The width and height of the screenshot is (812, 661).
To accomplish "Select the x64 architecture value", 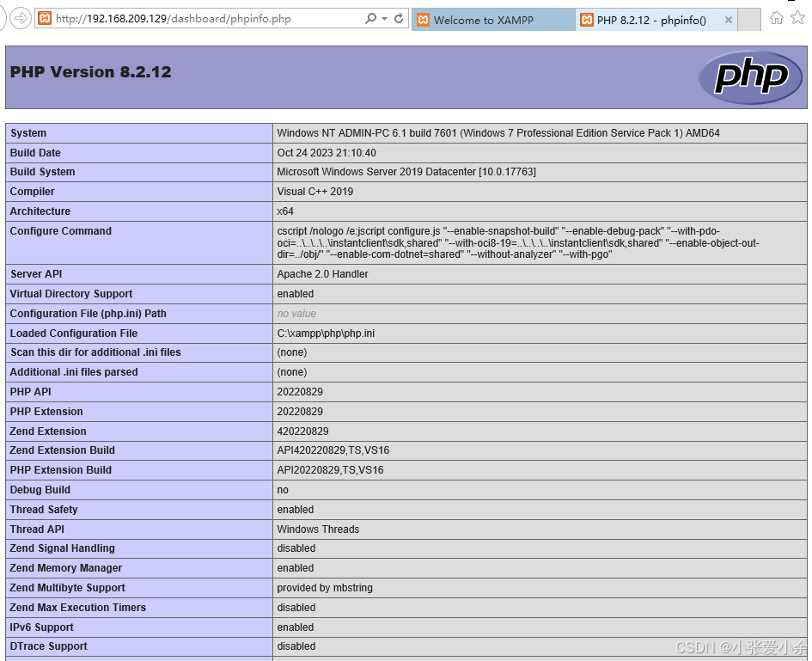I will pyautogui.click(x=284, y=211).
